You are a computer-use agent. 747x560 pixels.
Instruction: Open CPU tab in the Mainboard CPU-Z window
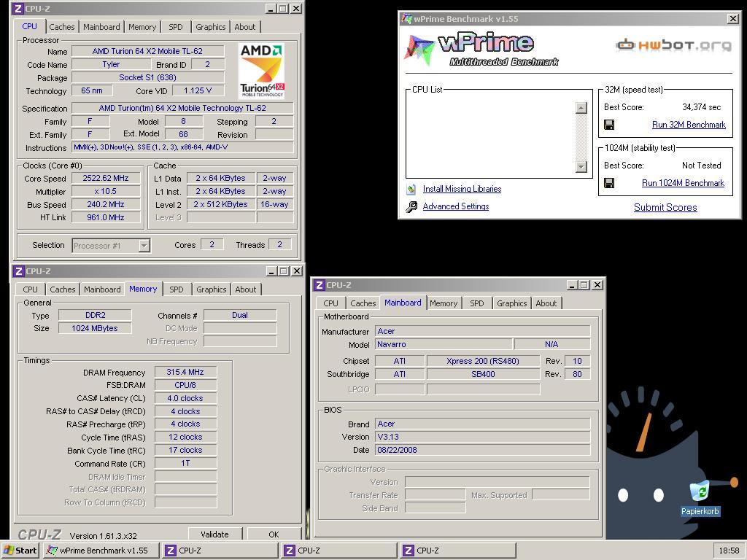[330, 303]
